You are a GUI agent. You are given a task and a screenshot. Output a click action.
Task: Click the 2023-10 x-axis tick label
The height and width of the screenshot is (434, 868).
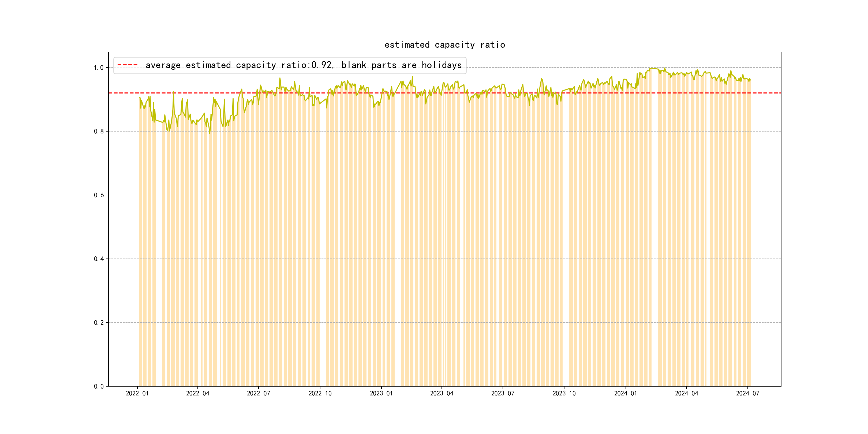click(x=564, y=394)
